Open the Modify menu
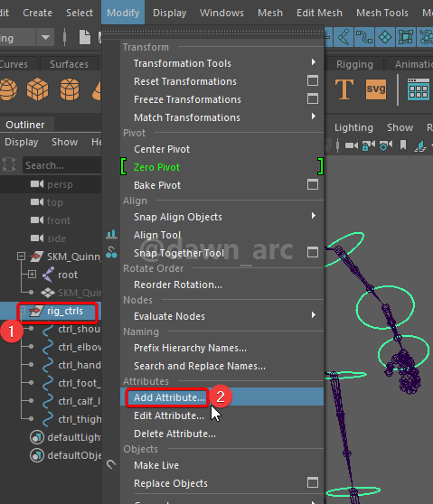 (x=123, y=13)
